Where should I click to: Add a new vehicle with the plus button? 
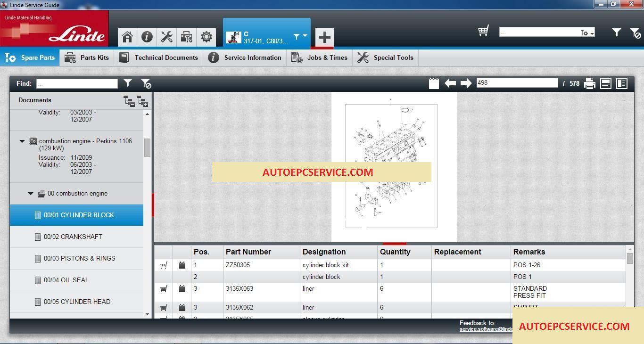(x=324, y=36)
